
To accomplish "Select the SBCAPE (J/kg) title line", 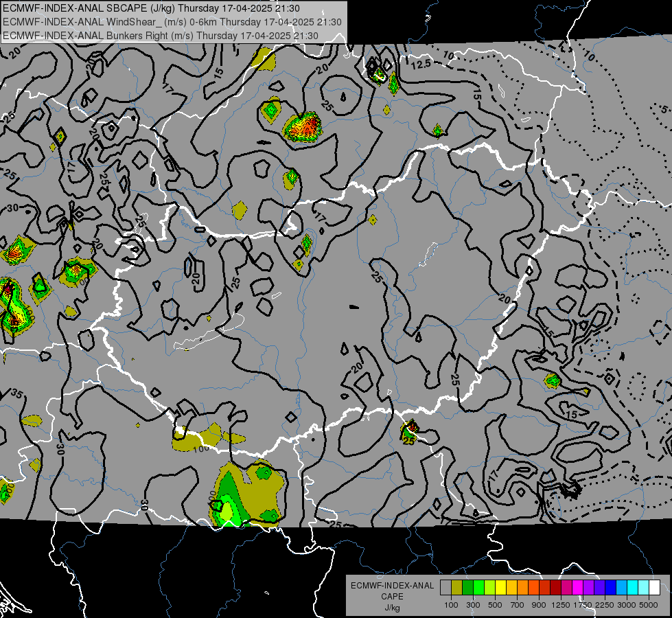I will (151, 8).
